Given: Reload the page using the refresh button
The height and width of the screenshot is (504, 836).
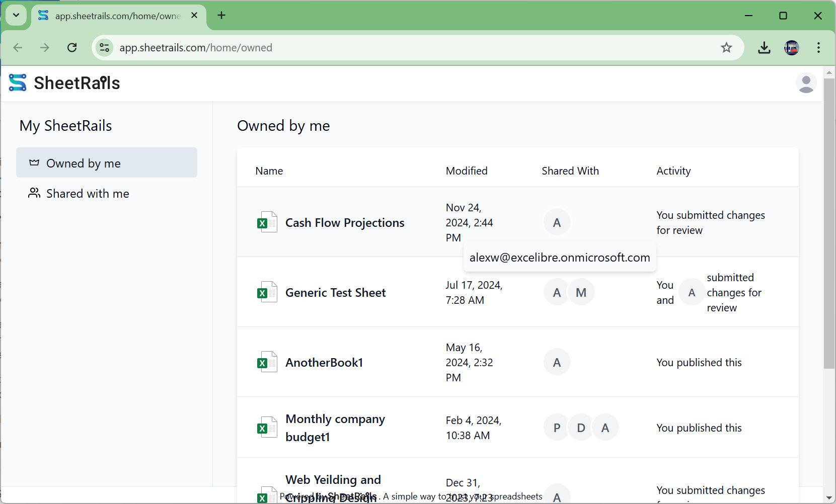Looking at the screenshot, I should click(x=72, y=48).
